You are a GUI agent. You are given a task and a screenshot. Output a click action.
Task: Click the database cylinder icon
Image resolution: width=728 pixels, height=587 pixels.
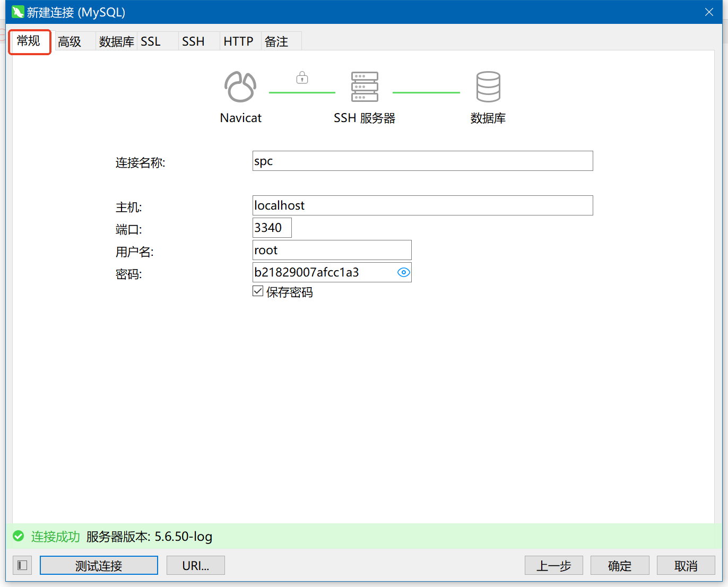[488, 87]
